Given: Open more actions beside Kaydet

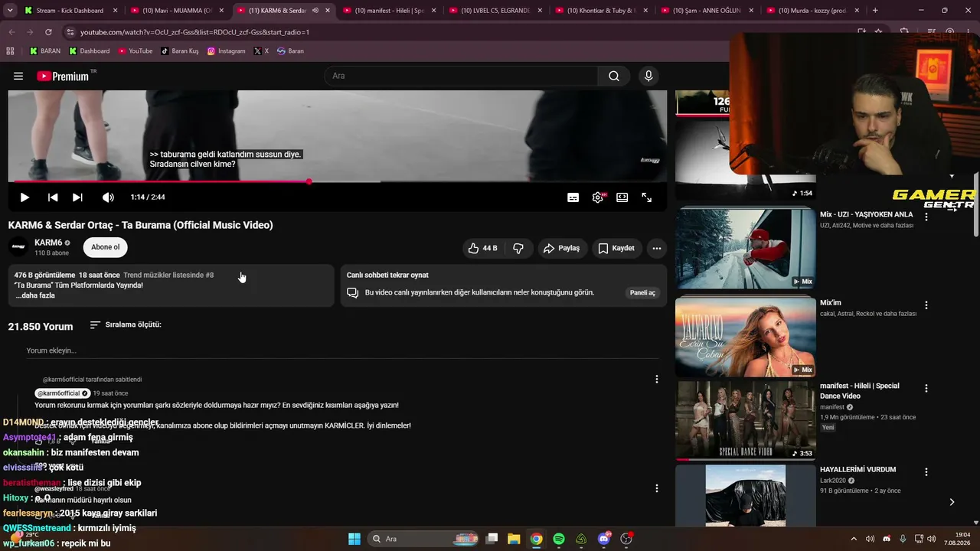Looking at the screenshot, I should [x=656, y=248].
